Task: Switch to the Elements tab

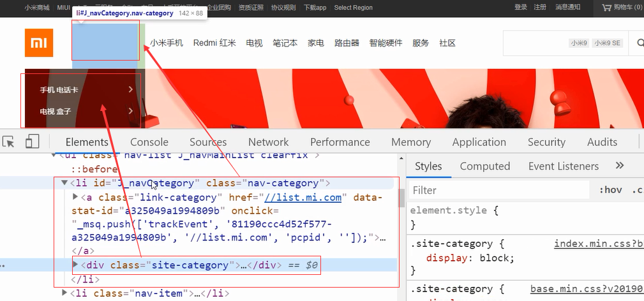Action: (87, 142)
